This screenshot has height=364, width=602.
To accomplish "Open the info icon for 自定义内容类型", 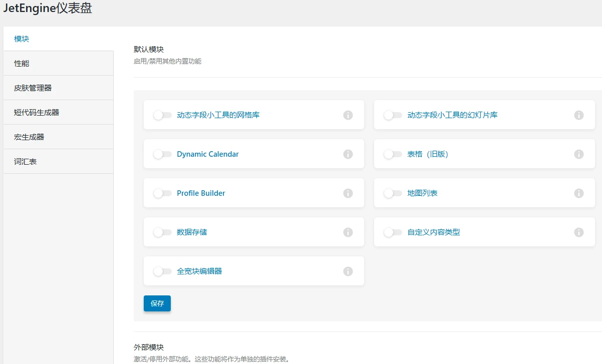I will (x=579, y=232).
